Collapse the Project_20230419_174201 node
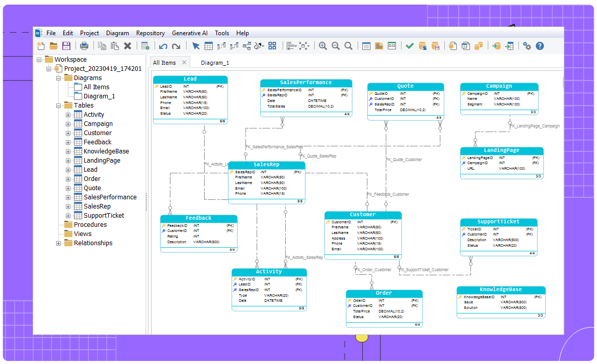Viewport: 597px width, 364px height. (x=49, y=69)
